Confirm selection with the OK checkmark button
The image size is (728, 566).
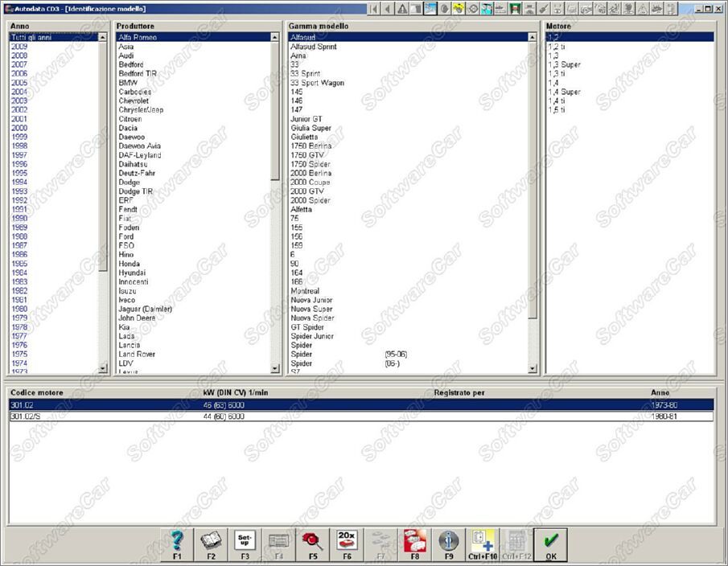[551, 544]
